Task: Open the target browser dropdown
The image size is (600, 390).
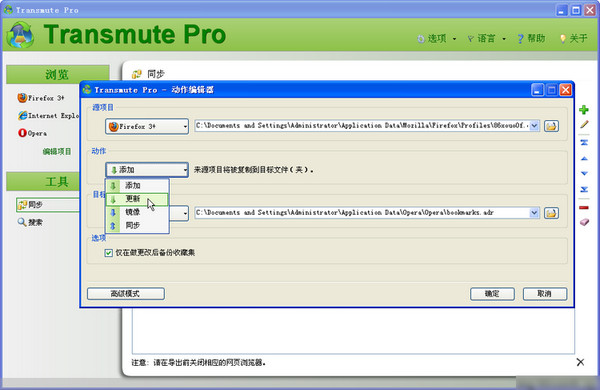Action: click(179, 213)
